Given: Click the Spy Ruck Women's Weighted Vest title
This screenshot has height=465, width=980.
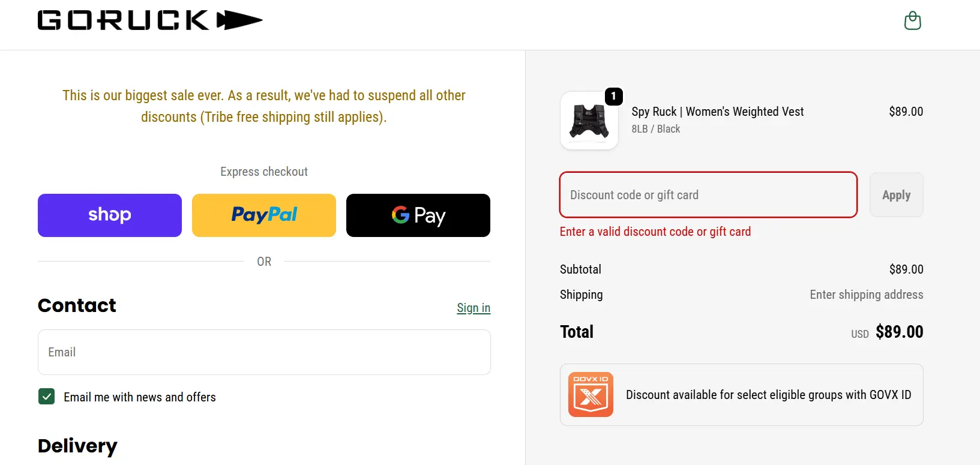Looking at the screenshot, I should 717,112.
